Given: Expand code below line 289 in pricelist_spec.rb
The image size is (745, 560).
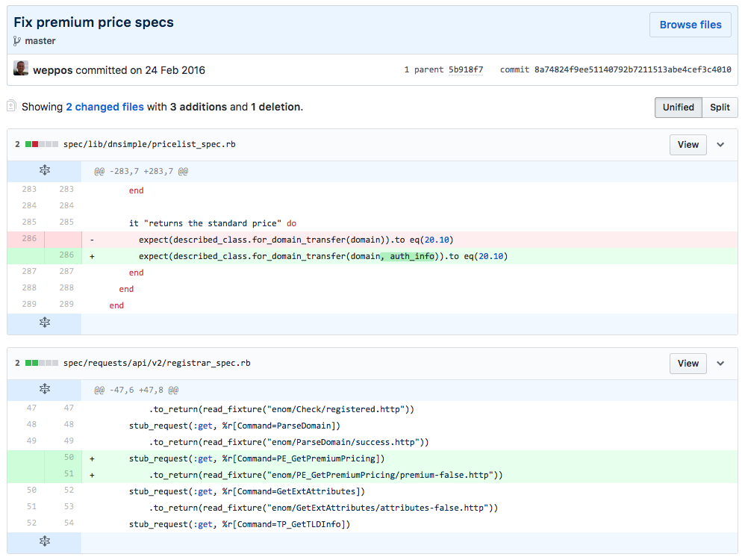Looking at the screenshot, I should point(45,323).
